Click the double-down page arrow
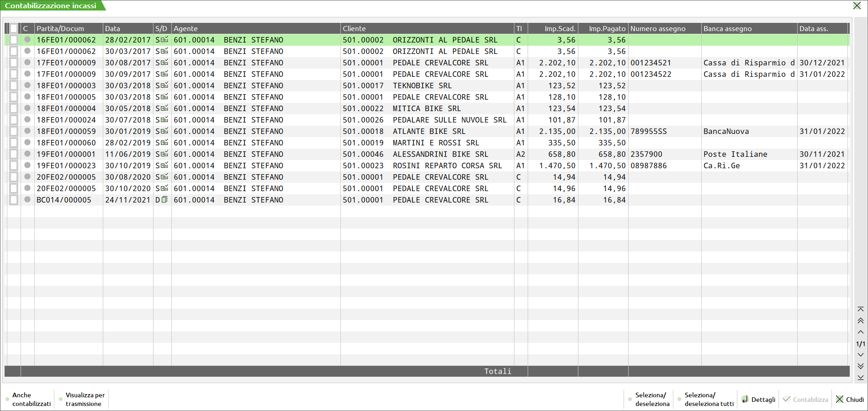 (861, 366)
